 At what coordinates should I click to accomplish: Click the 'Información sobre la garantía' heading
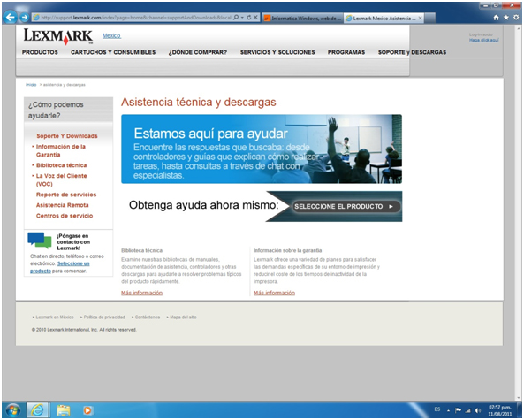[288, 250]
